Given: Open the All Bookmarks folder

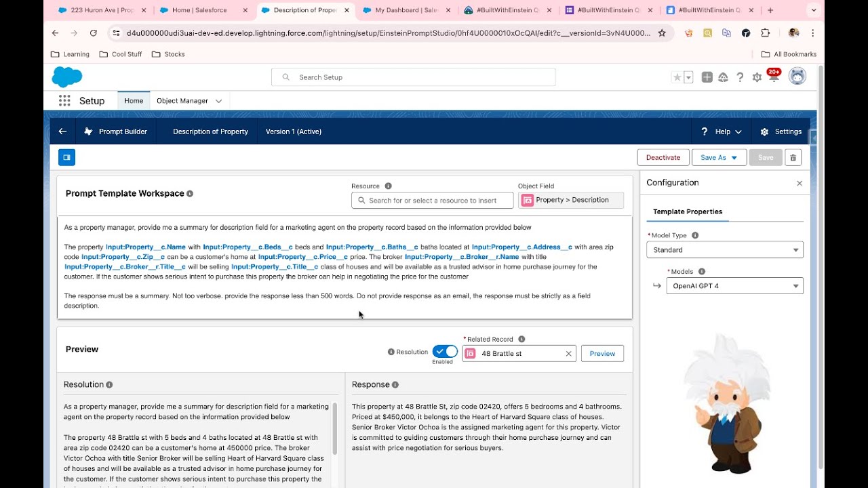Looking at the screenshot, I should pyautogui.click(x=789, y=54).
